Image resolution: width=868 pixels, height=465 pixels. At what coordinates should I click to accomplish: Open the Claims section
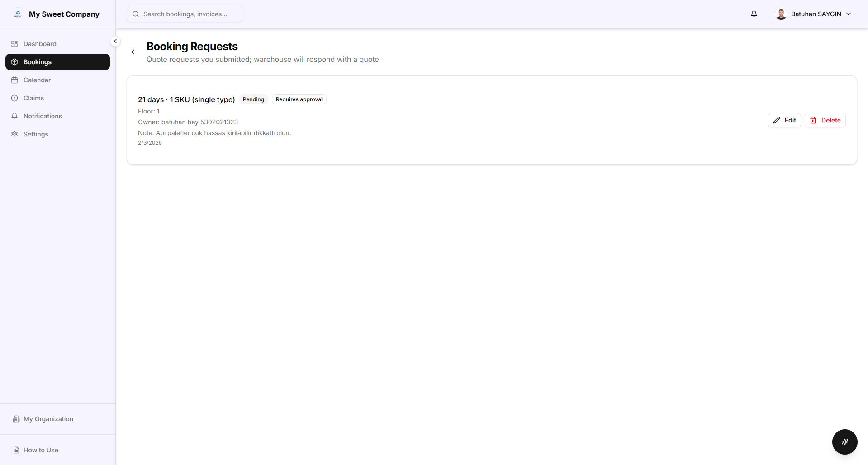coord(57,98)
